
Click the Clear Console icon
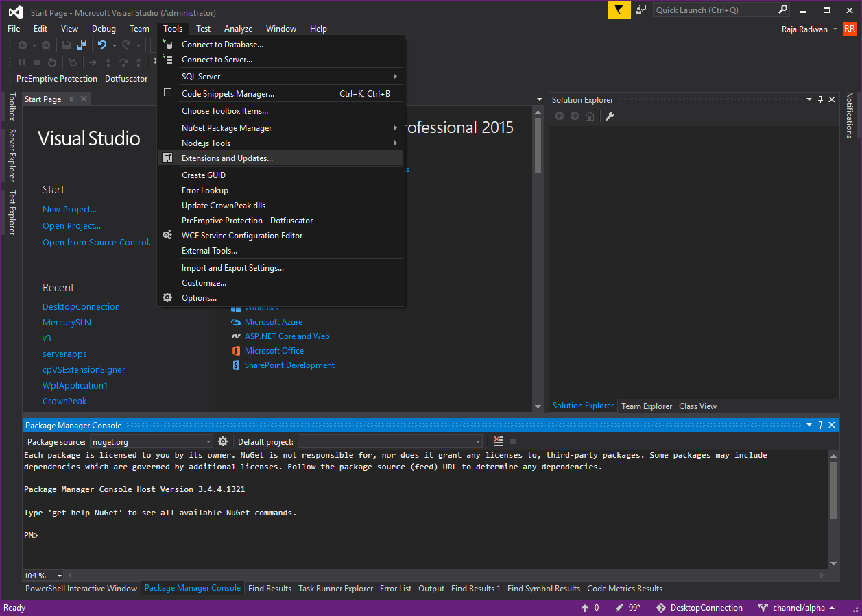(499, 441)
